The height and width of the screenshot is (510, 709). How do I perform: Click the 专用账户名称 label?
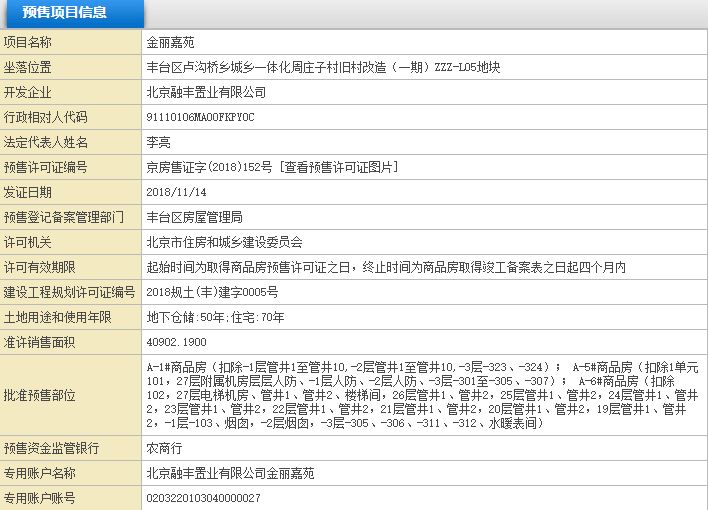click(x=39, y=473)
